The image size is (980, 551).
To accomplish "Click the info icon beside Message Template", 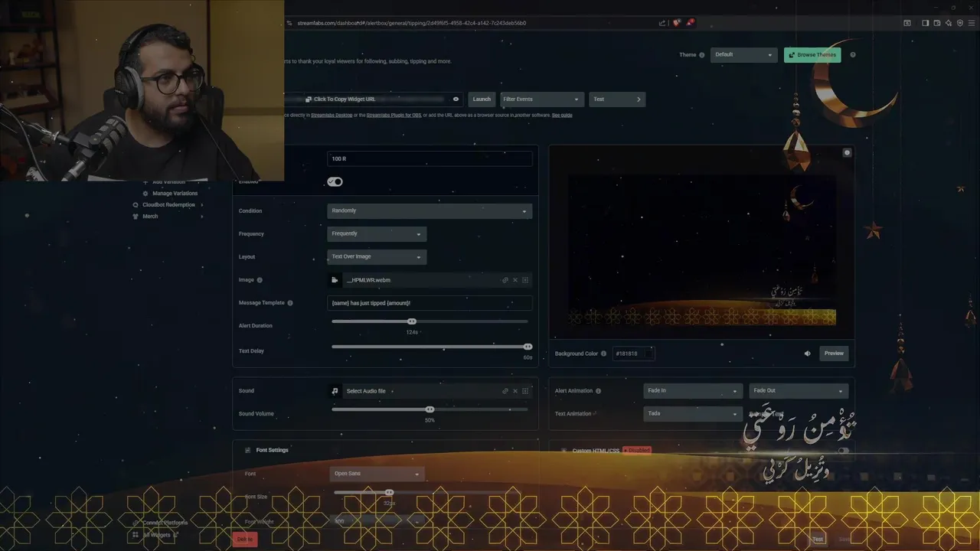I will [x=290, y=303].
